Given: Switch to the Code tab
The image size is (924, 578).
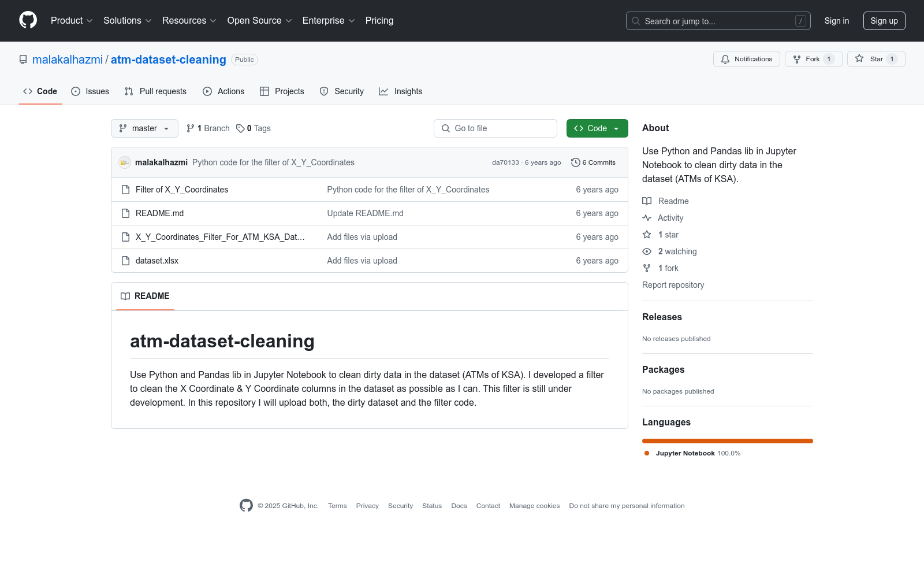Looking at the screenshot, I should point(40,91).
